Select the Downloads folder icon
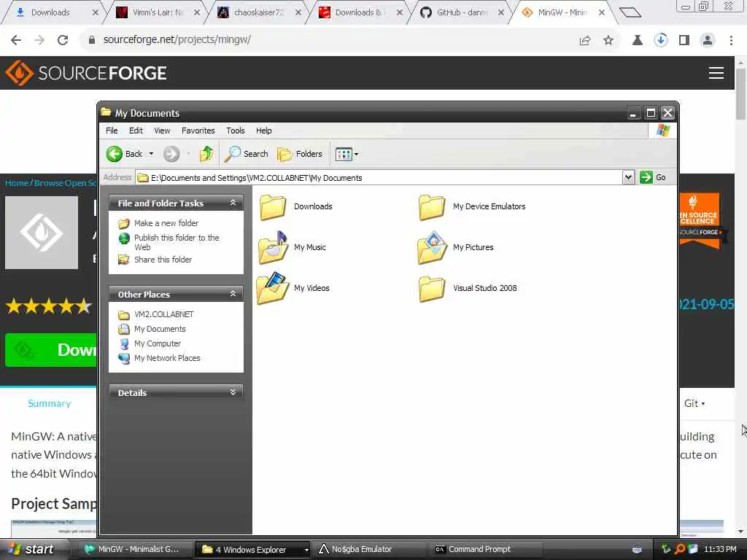The image size is (747, 560). [273, 207]
